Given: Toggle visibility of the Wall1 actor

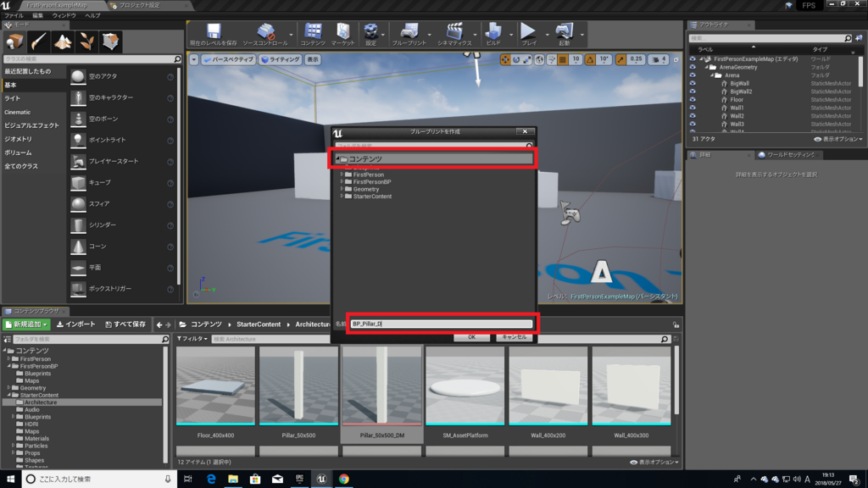Looking at the screenshot, I should [693, 108].
